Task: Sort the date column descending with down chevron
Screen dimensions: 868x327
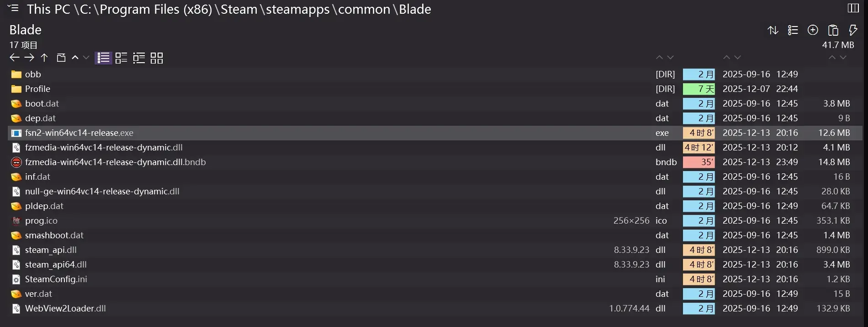Action: click(737, 57)
